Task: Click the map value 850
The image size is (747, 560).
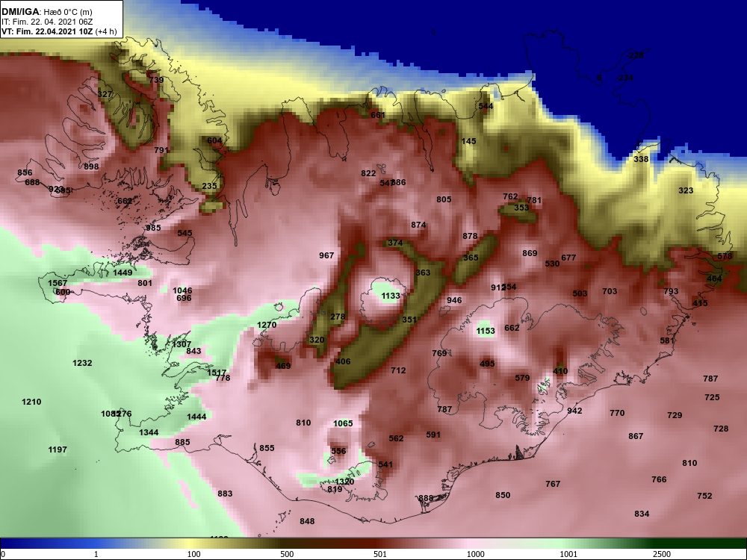Action: (x=503, y=495)
